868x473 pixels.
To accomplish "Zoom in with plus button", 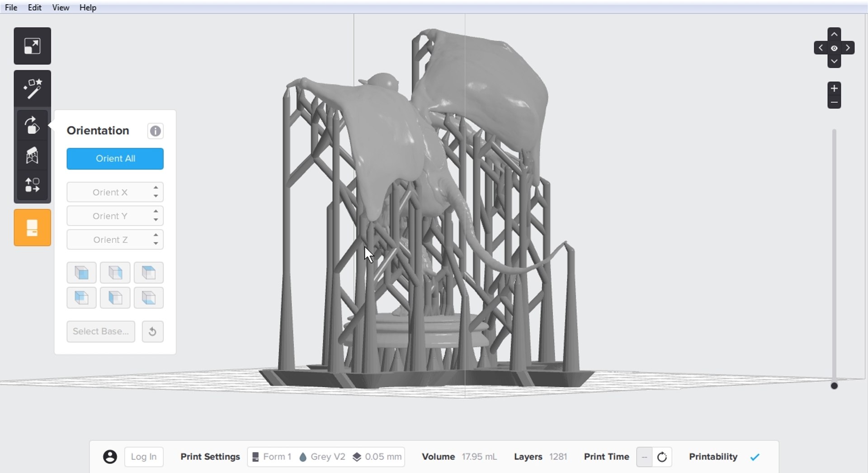I will (x=834, y=89).
